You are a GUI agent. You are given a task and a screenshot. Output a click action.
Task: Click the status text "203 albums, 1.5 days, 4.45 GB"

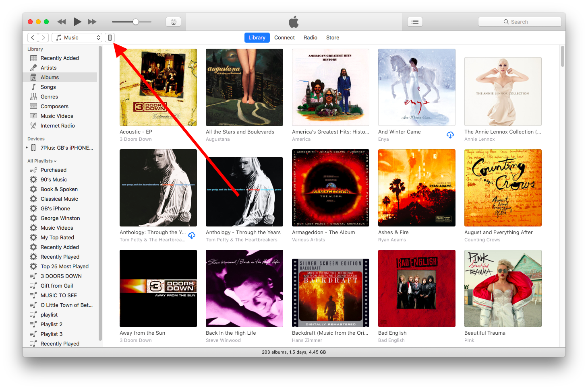pyautogui.click(x=294, y=352)
